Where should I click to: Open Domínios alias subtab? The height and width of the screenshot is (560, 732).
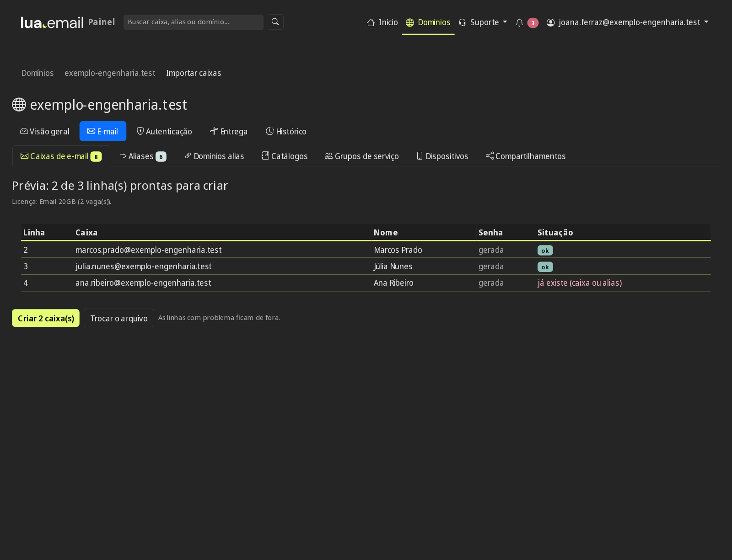[214, 156]
